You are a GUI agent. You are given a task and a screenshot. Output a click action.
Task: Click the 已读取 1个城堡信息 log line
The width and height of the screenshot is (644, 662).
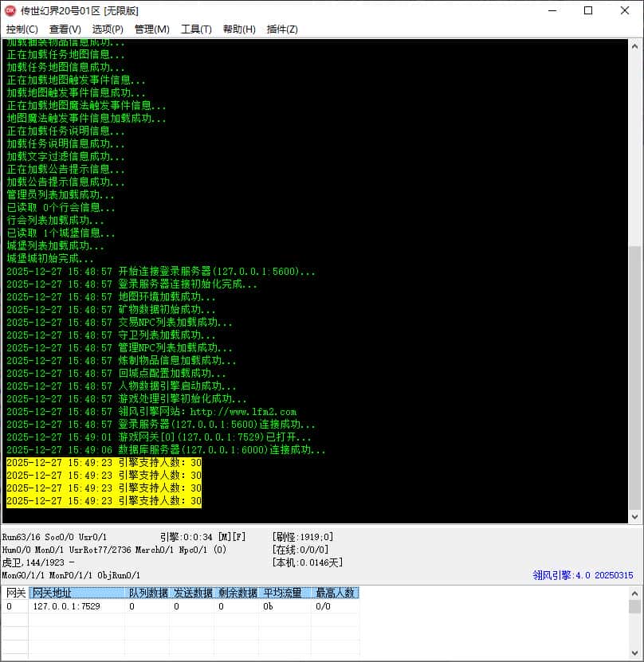coord(61,233)
